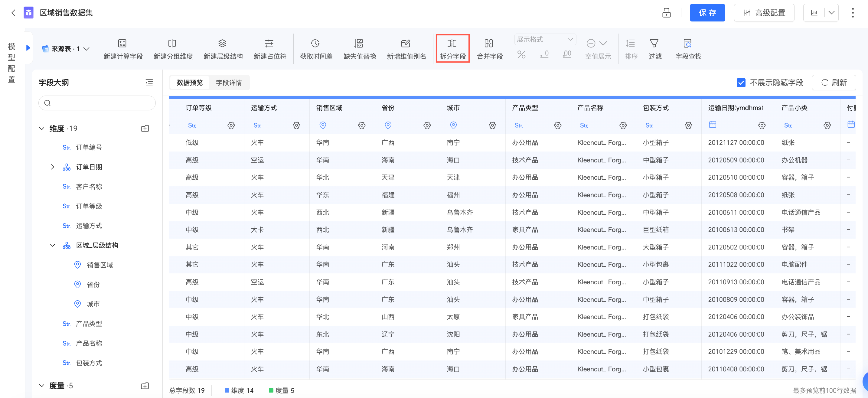Collapse the 度量 section
This screenshot has width=868, height=398.
click(42, 386)
